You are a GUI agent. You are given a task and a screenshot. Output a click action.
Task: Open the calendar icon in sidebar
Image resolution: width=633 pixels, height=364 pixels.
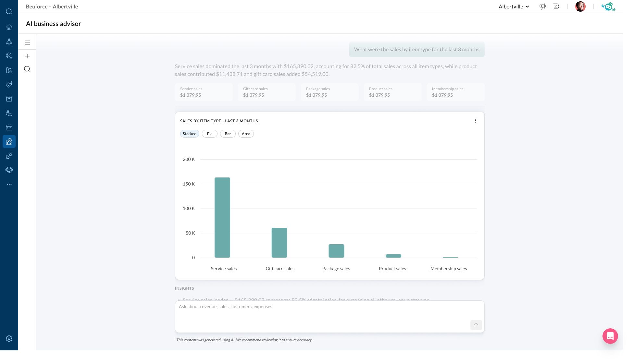click(9, 127)
